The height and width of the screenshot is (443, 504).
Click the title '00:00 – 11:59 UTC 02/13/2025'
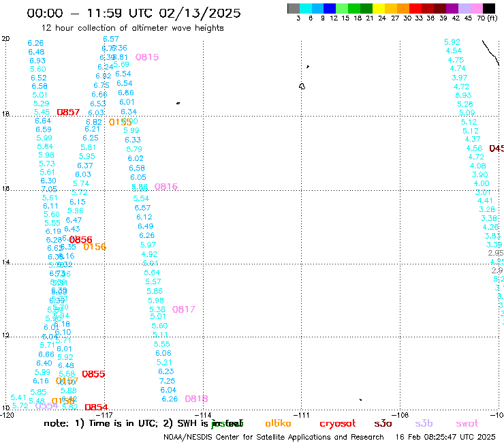tap(133, 13)
